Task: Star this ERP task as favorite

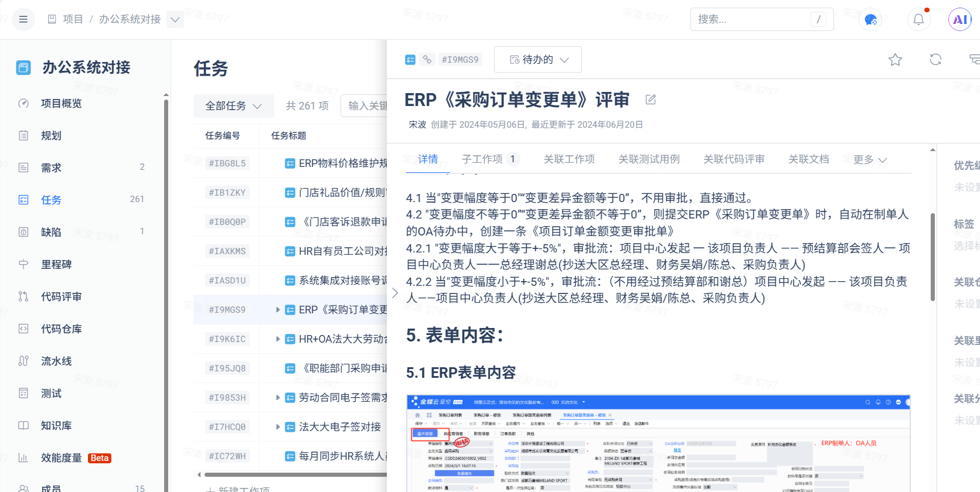Action: pos(895,60)
